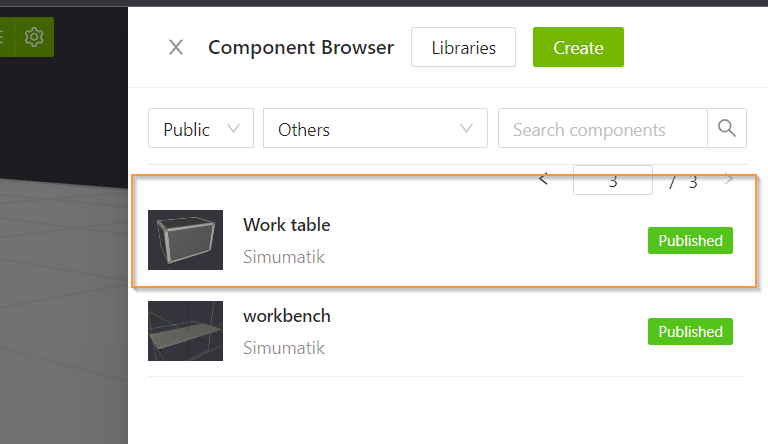
Task: Open the Libraries view
Action: click(463, 48)
